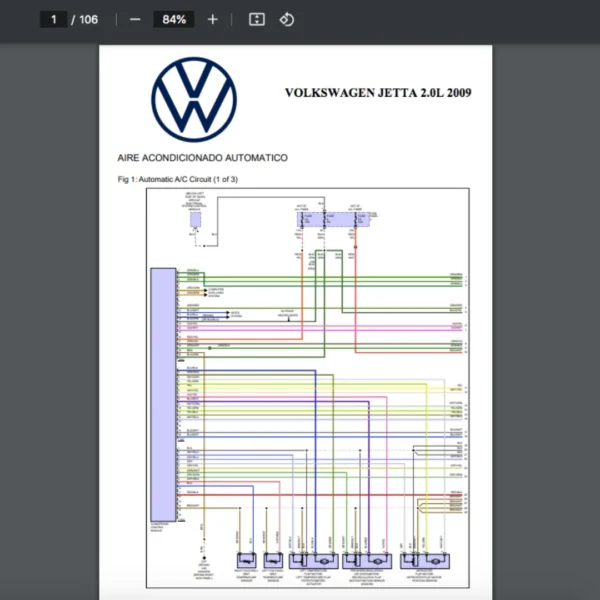Click the fuse block at diagram top
Viewport: 600px width, 600px height.
coord(333,219)
